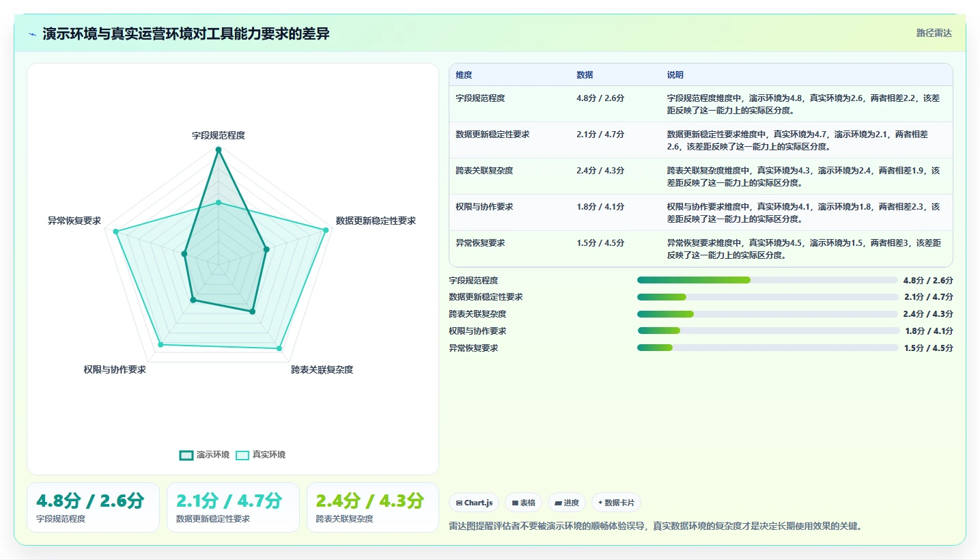This screenshot has height=560, width=980.
Task: Toggle the 演示环境 legend item
Action: click(x=204, y=455)
